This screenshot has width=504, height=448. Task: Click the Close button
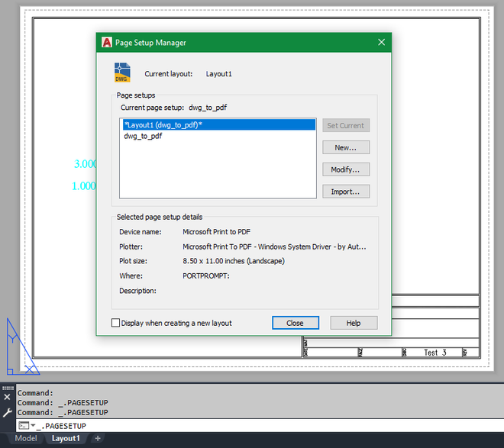click(296, 323)
